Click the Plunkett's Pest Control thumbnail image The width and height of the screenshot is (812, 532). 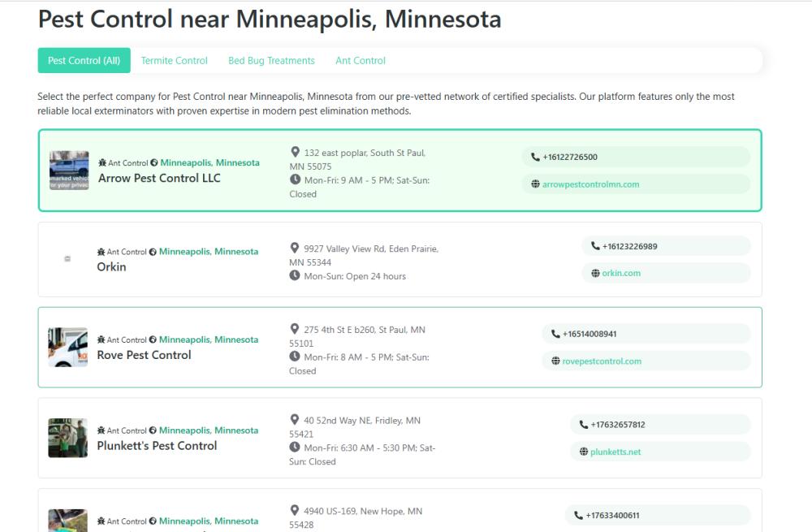coord(67,438)
